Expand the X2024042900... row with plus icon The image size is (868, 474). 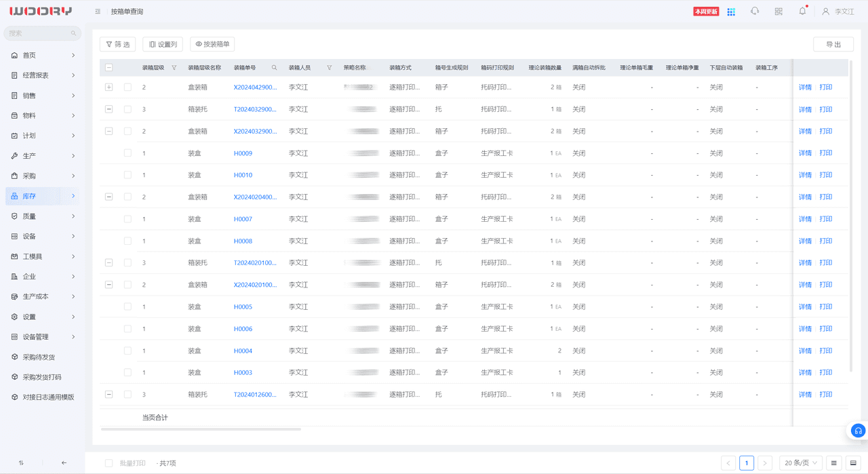coord(108,87)
